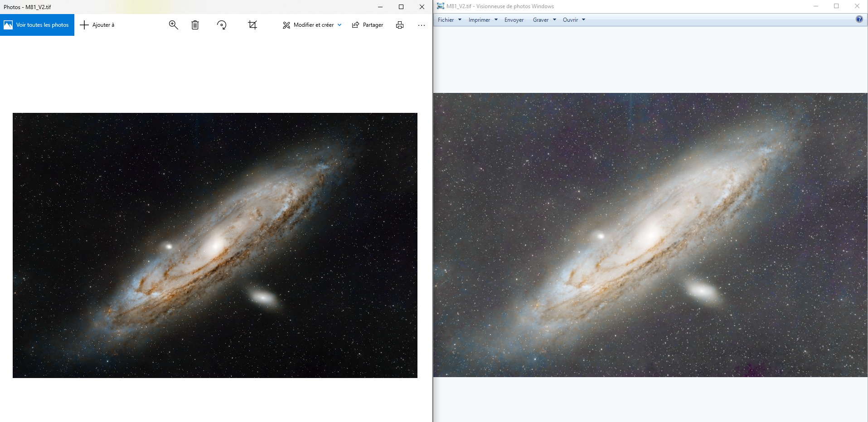Image resolution: width=868 pixels, height=422 pixels.
Task: Maximize the Visionneuse de photos Windows window
Action: pos(836,6)
